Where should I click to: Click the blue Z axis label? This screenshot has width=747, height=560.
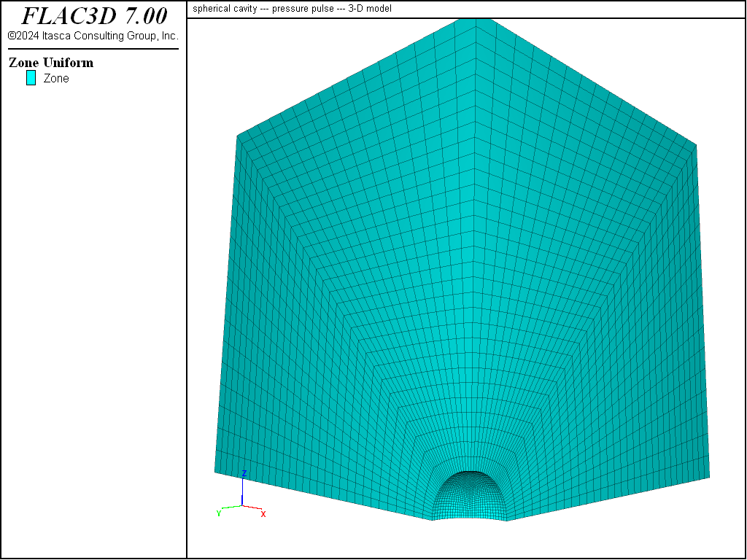point(244,473)
